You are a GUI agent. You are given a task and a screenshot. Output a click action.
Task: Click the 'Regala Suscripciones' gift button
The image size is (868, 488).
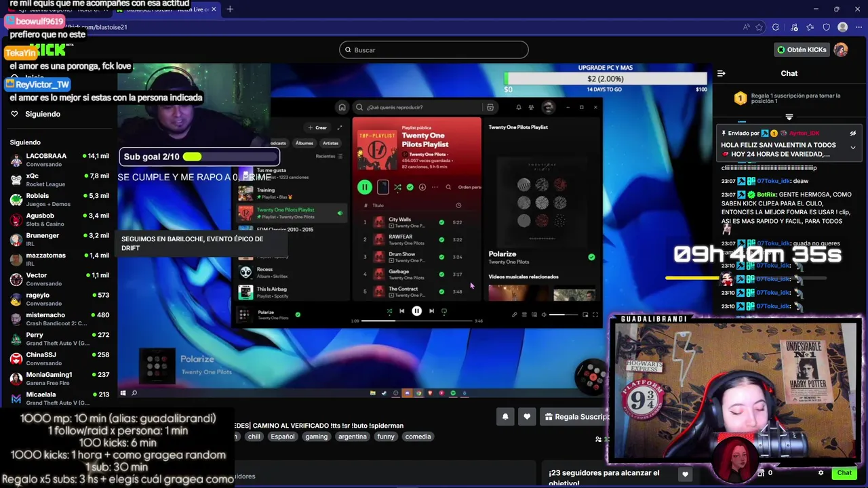(576, 417)
